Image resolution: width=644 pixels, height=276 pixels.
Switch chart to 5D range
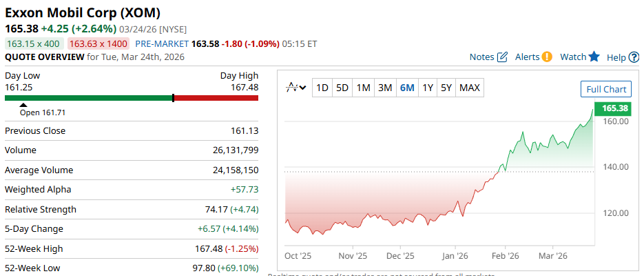342,88
